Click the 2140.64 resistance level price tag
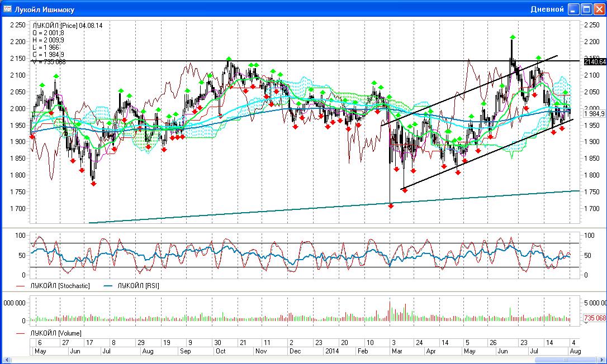 pos(595,62)
